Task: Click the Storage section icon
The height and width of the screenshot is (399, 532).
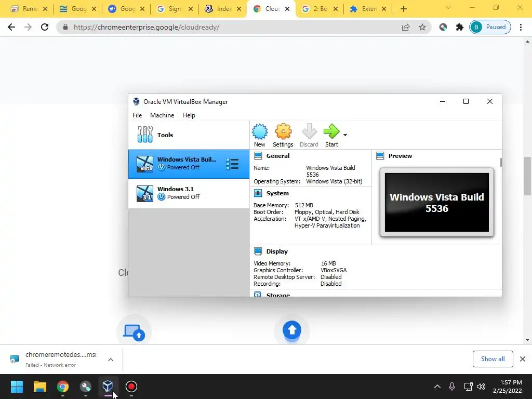Action: [x=258, y=295]
